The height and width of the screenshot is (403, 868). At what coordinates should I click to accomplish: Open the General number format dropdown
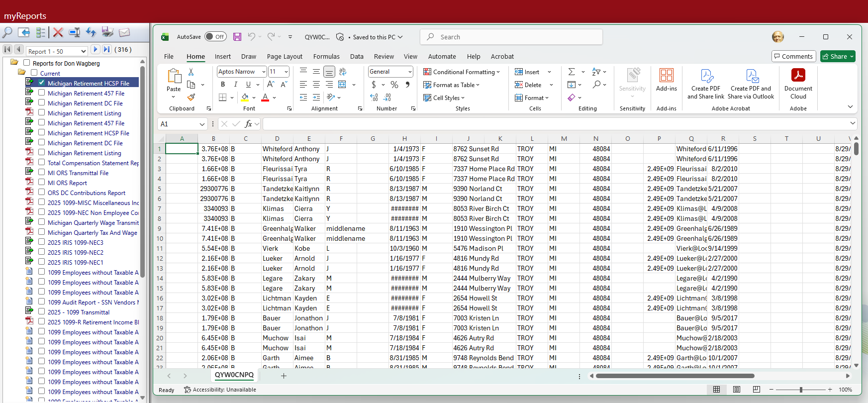pyautogui.click(x=410, y=72)
